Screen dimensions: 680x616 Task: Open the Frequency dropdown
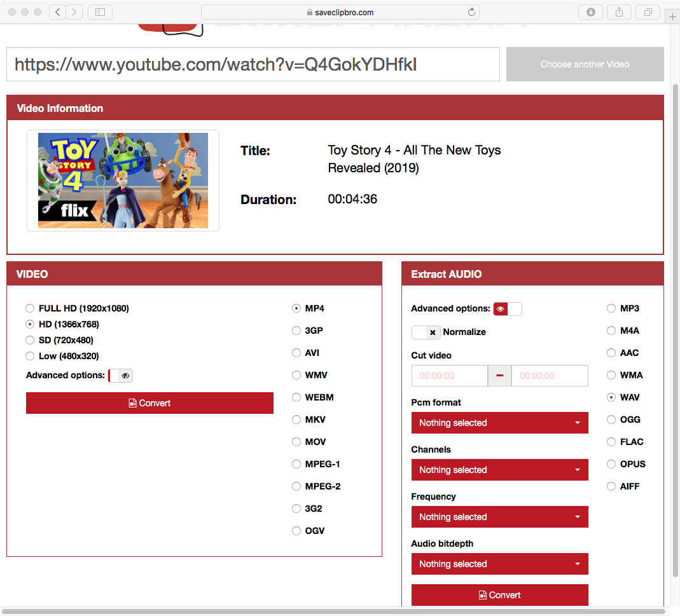click(499, 517)
